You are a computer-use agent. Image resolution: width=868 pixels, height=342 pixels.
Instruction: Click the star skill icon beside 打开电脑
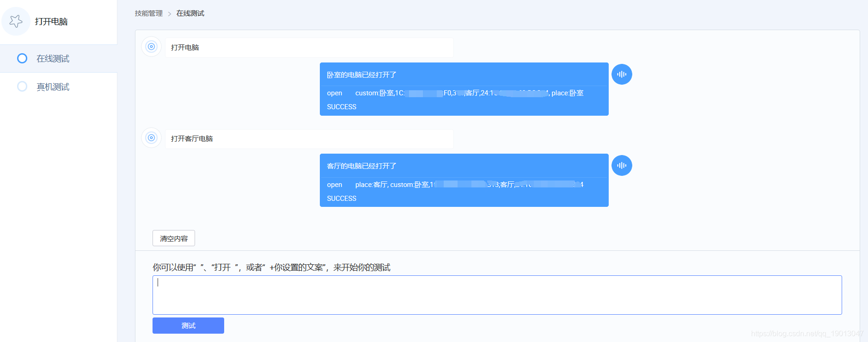16,21
